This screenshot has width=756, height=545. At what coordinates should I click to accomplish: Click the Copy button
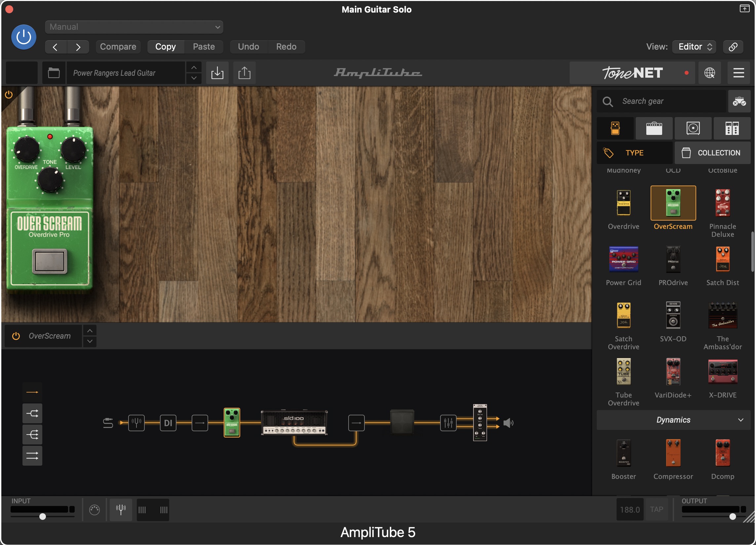(x=165, y=47)
